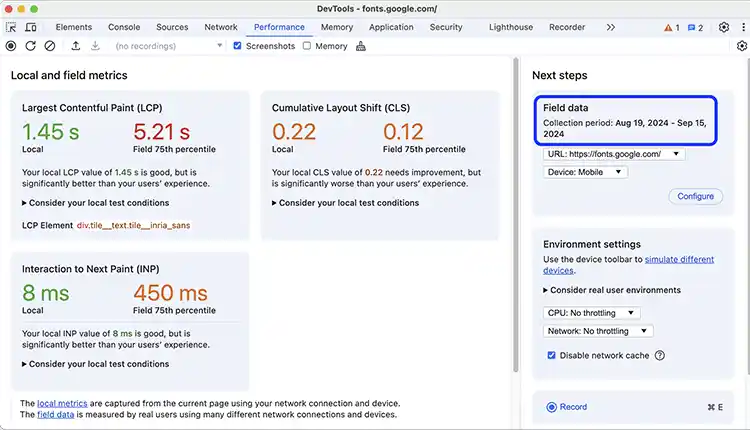Expand CLS Consider your local test conditions
The image size is (750, 430).
click(x=345, y=203)
